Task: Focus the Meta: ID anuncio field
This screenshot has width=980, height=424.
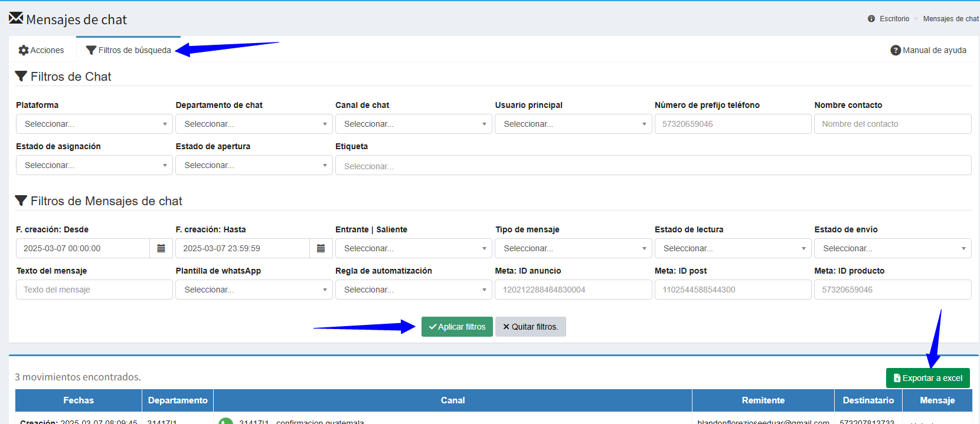Action: click(573, 290)
